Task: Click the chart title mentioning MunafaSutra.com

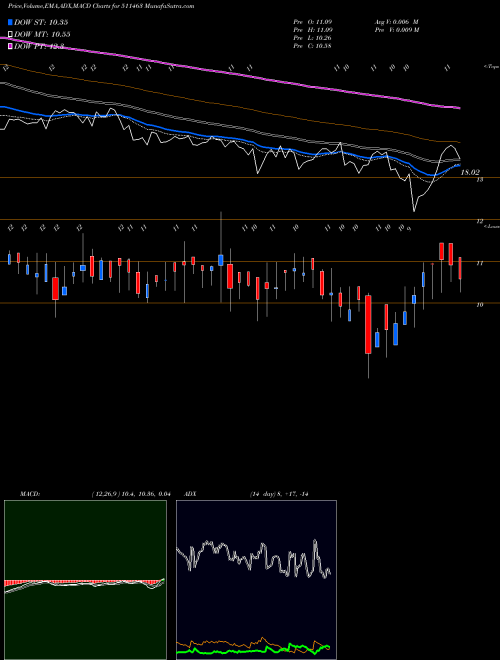Action: 101,6
